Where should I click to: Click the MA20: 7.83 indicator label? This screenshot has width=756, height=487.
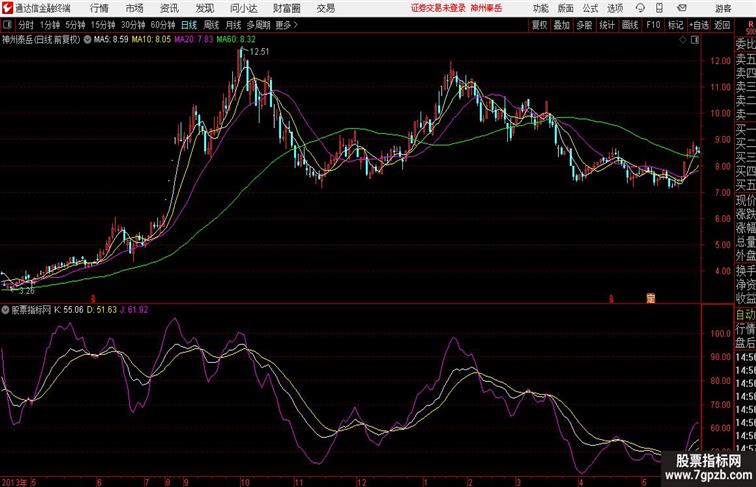point(194,40)
